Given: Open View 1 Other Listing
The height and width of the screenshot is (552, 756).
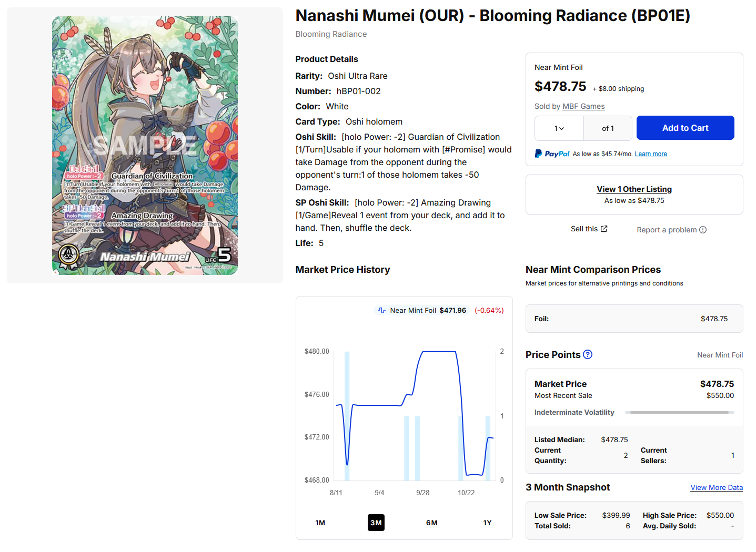Looking at the screenshot, I should pyautogui.click(x=634, y=189).
